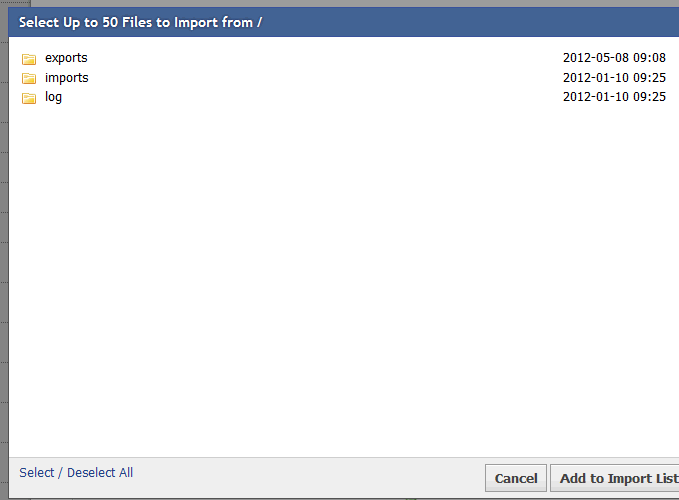Click the slash between Select and Deselect
This screenshot has width=679, height=500.
pyautogui.click(x=61, y=473)
